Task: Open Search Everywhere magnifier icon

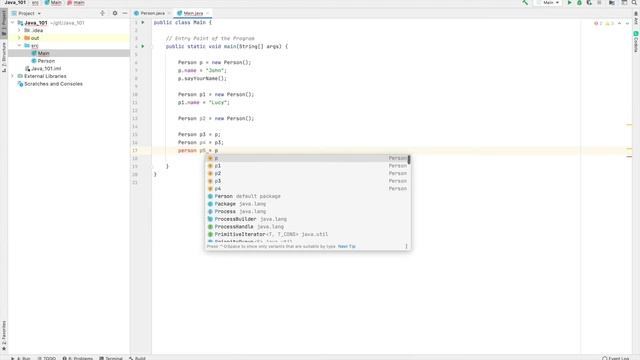Action: 635,3
